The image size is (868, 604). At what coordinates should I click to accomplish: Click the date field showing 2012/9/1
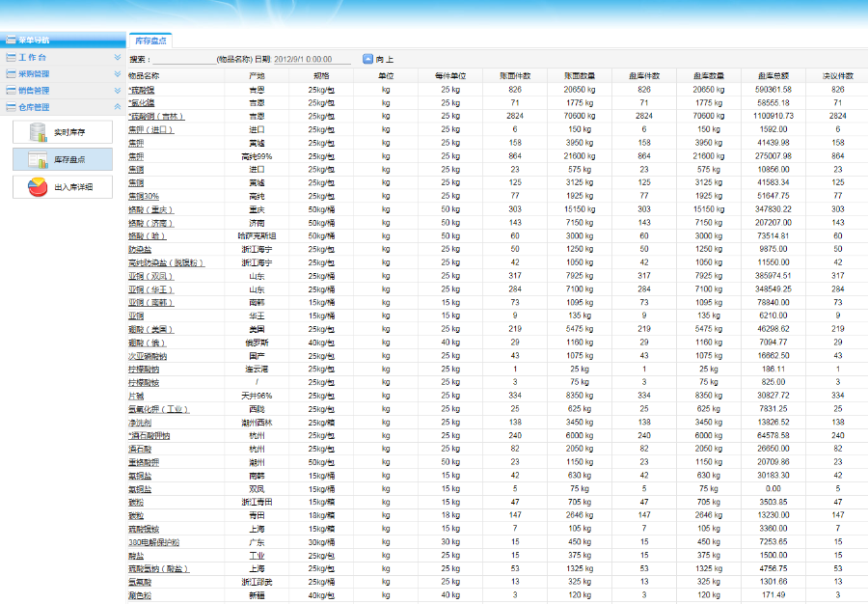click(311, 58)
